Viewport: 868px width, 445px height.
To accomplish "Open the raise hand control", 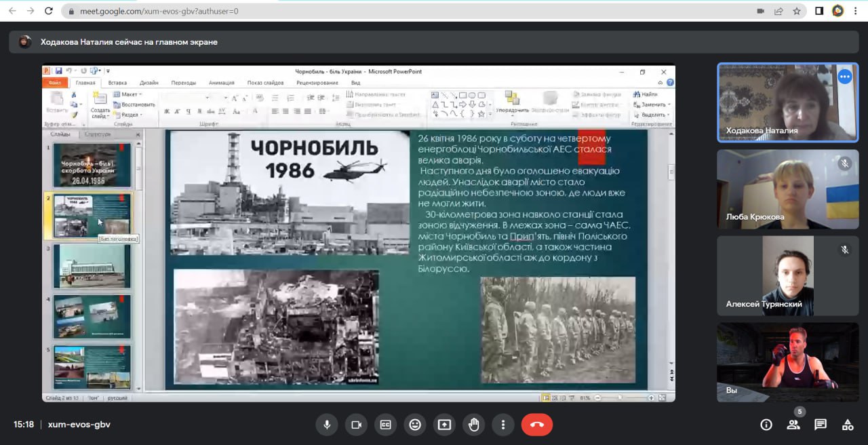I will pyautogui.click(x=473, y=425).
